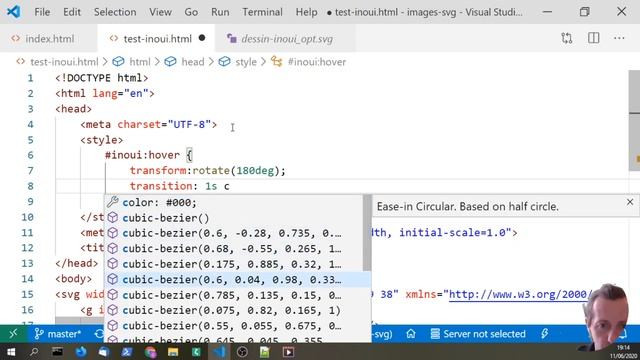Open the Windows Start menu

coord(11,351)
